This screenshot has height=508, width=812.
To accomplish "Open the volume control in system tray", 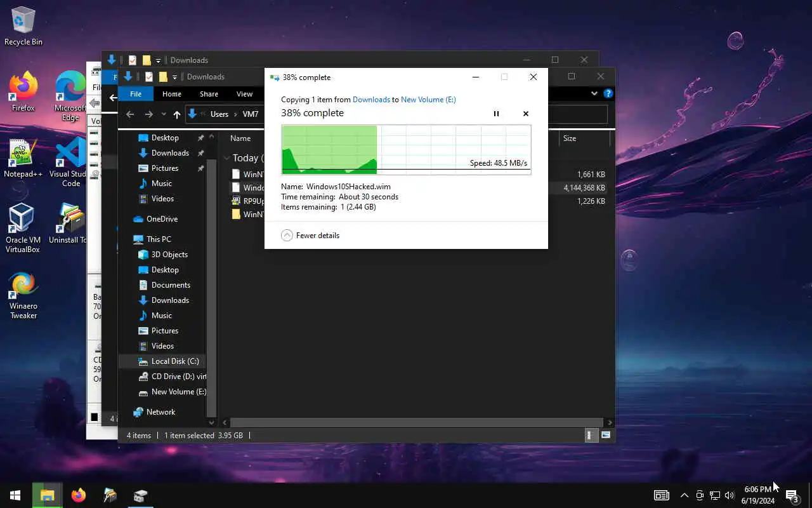I will 730,495.
